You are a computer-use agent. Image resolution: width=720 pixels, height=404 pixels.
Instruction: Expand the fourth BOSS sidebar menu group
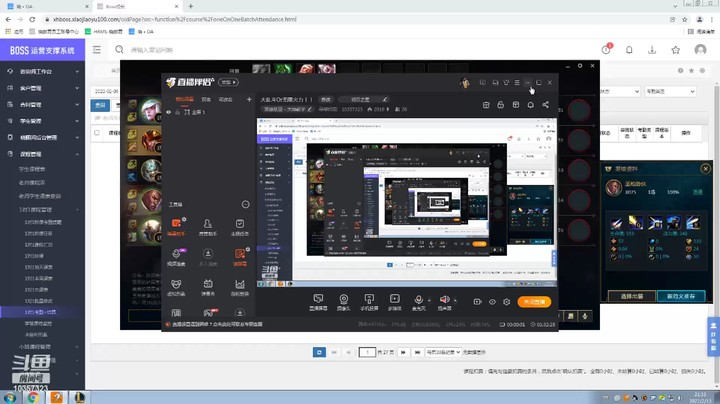click(x=42, y=121)
